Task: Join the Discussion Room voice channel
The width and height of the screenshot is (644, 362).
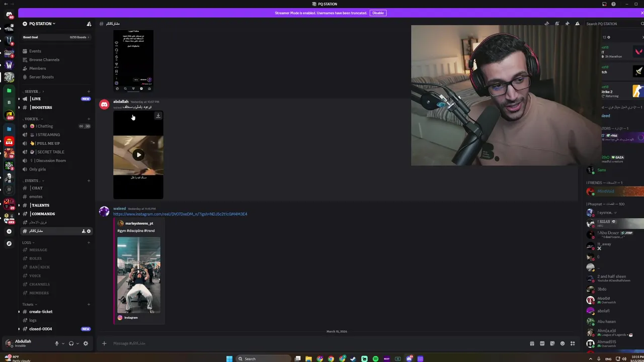Action: (x=56, y=160)
